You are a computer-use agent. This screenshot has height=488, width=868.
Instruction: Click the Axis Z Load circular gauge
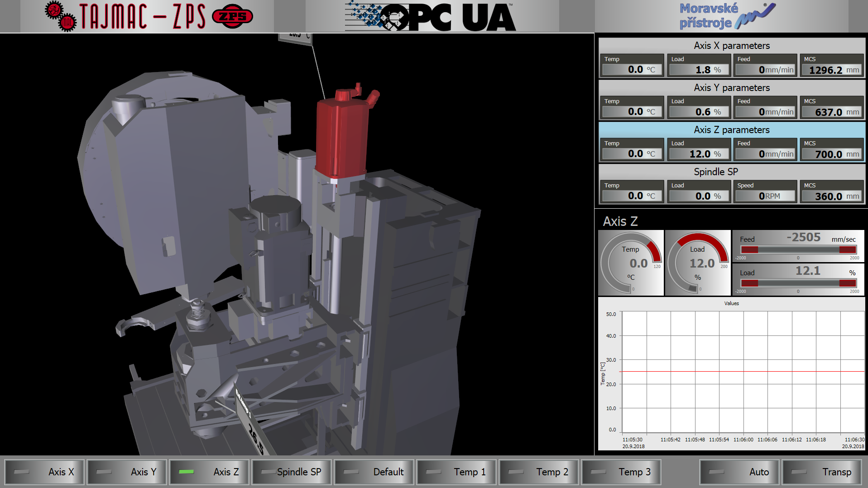698,263
